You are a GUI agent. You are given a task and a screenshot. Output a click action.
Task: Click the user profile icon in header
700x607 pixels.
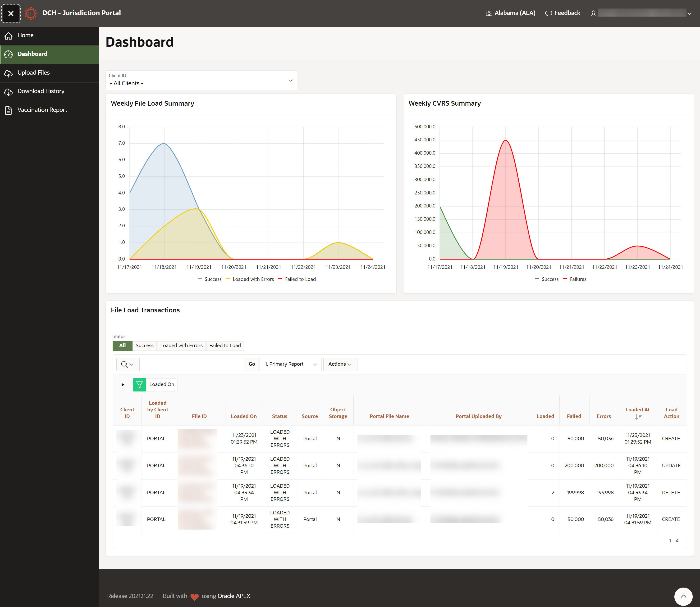(x=593, y=13)
